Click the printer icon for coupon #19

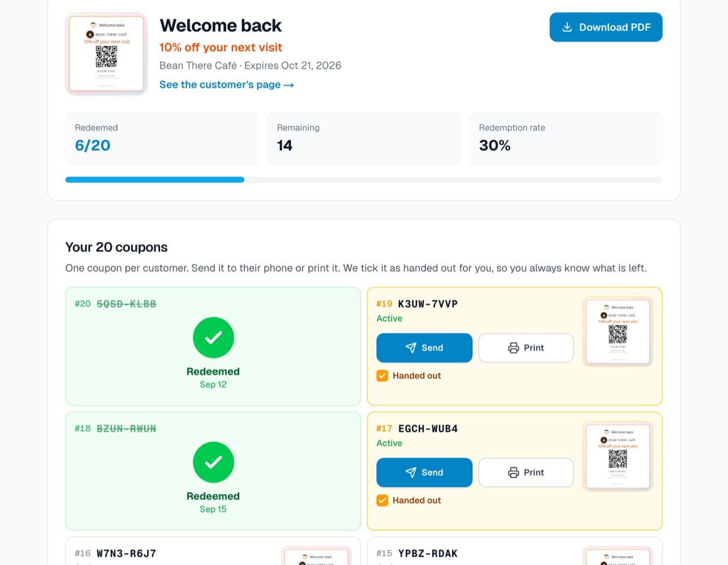(513, 348)
